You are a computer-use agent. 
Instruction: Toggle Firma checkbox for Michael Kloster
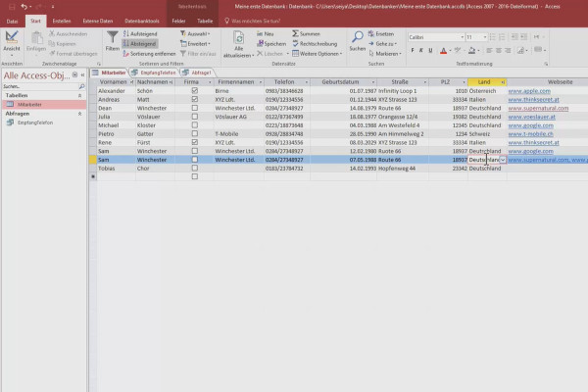[x=195, y=124]
